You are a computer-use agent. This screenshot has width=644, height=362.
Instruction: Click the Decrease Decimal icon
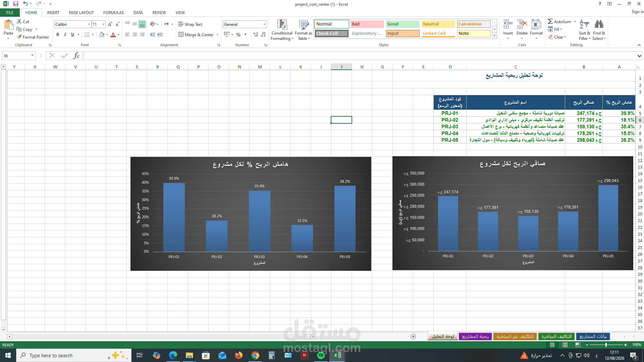263,35
